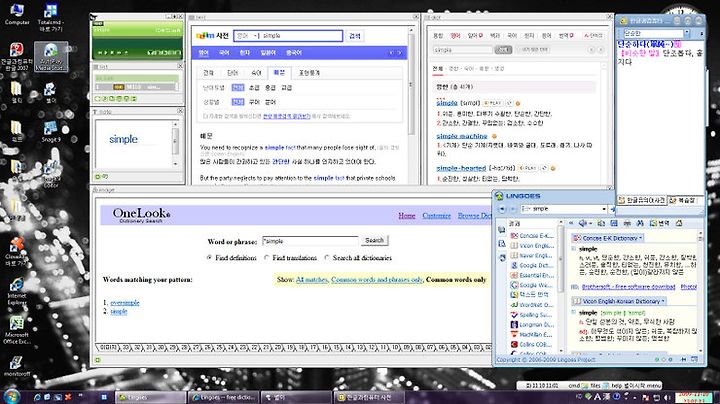The image size is (720, 404).
Task: Click the Lingoes save toolbar icon
Action: coord(614,223)
